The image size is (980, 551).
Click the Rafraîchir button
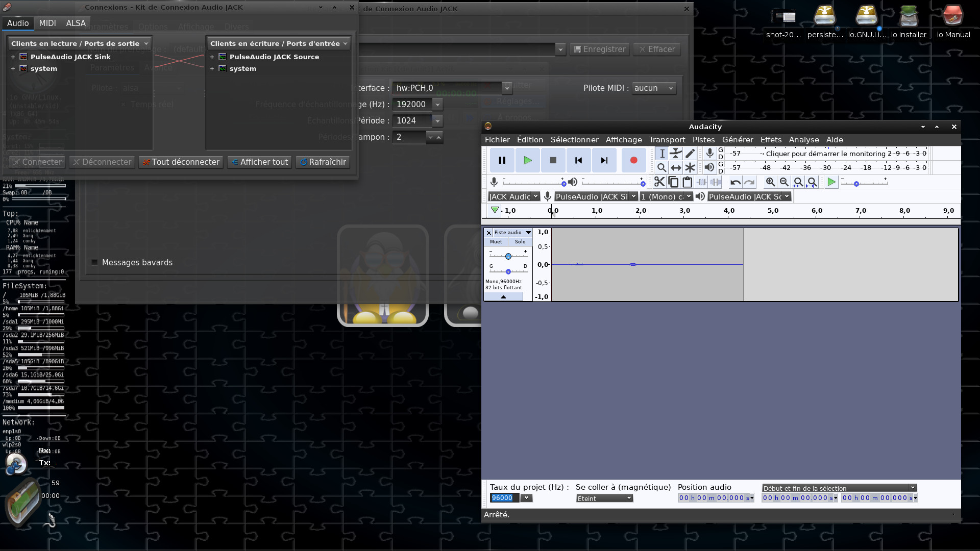coord(323,162)
